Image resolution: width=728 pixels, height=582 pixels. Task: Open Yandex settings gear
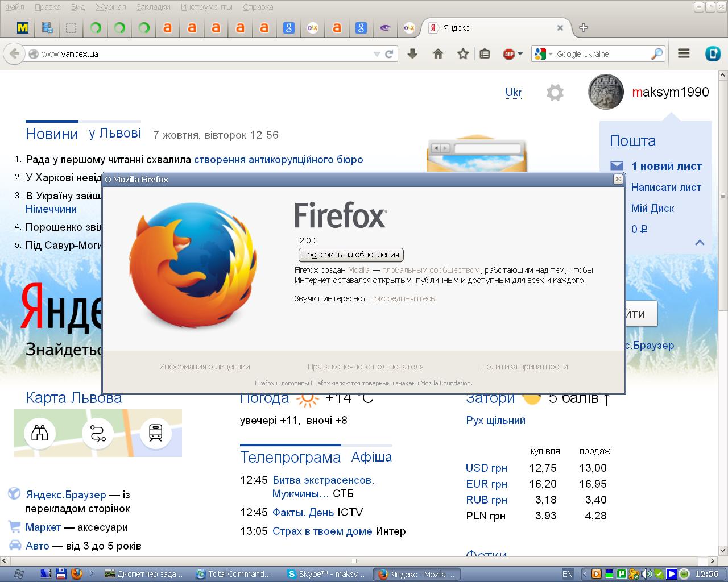[555, 93]
